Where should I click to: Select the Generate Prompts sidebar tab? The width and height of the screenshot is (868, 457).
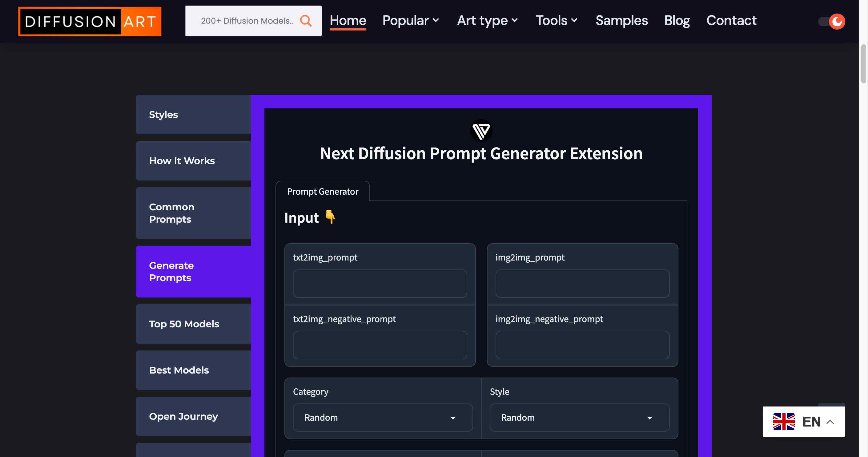(193, 272)
